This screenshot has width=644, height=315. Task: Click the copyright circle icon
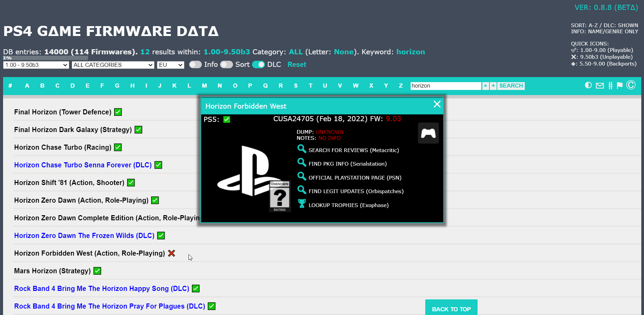(631, 85)
